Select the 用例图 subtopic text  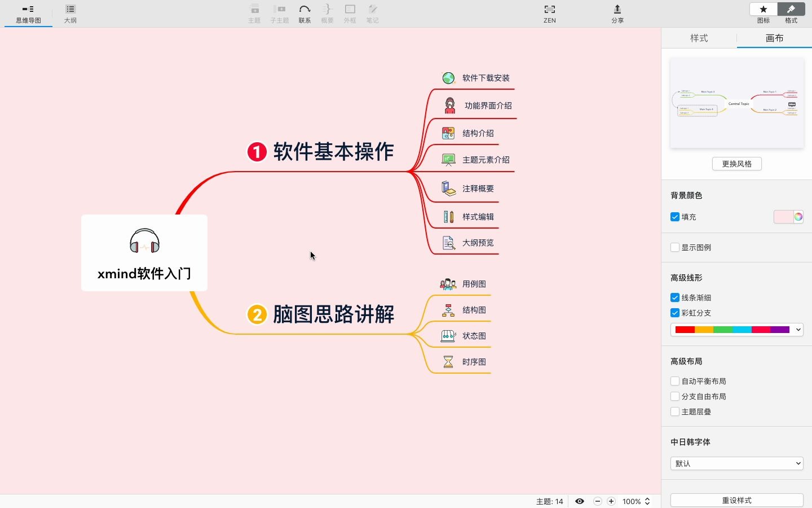(x=474, y=284)
